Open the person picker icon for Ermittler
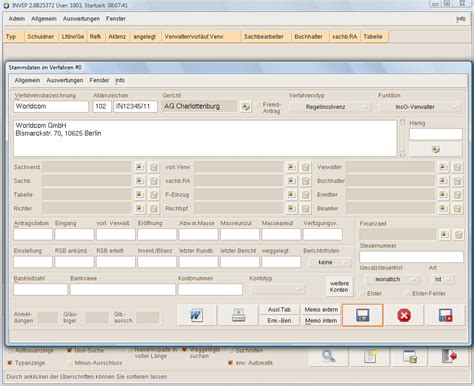The height and width of the screenshot is (386, 474). tap(443, 195)
